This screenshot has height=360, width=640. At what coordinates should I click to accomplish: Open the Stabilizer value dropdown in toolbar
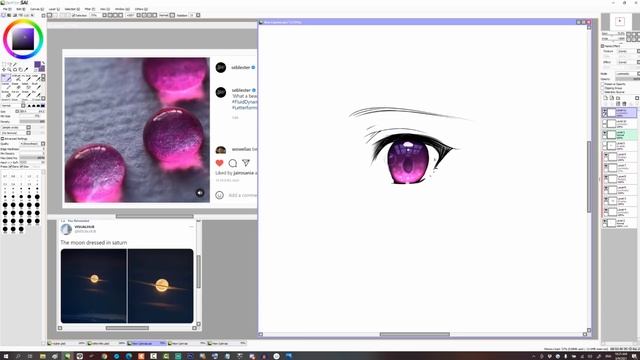tap(195, 15)
